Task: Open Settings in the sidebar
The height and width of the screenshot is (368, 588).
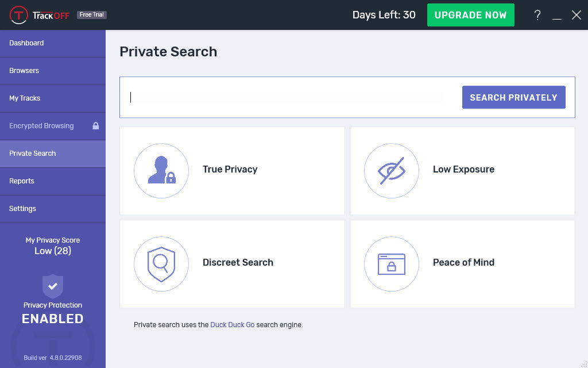Action: click(x=53, y=209)
